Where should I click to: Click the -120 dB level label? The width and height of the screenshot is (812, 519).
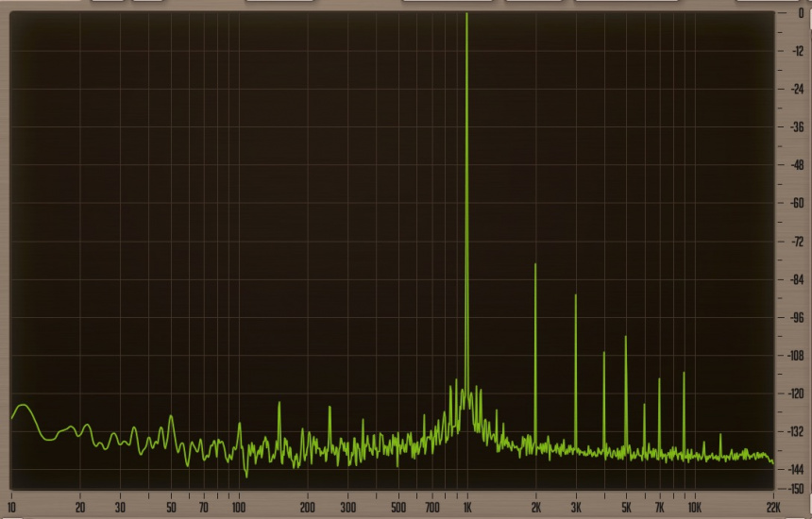(795, 393)
